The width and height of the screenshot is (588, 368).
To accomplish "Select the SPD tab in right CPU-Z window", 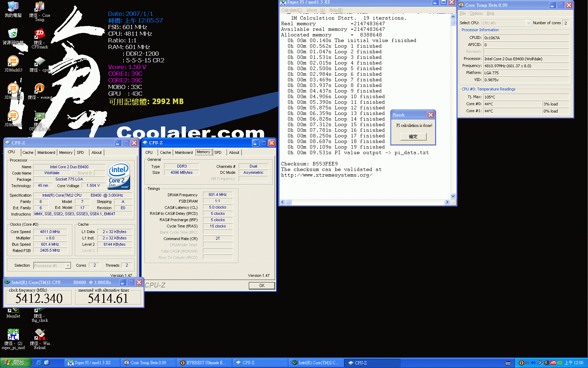I will tap(218, 152).
